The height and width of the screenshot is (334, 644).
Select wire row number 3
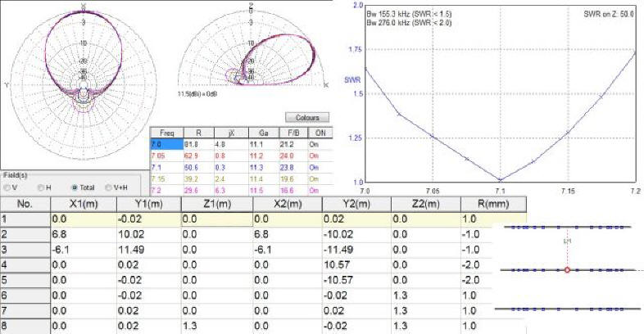click(x=25, y=250)
